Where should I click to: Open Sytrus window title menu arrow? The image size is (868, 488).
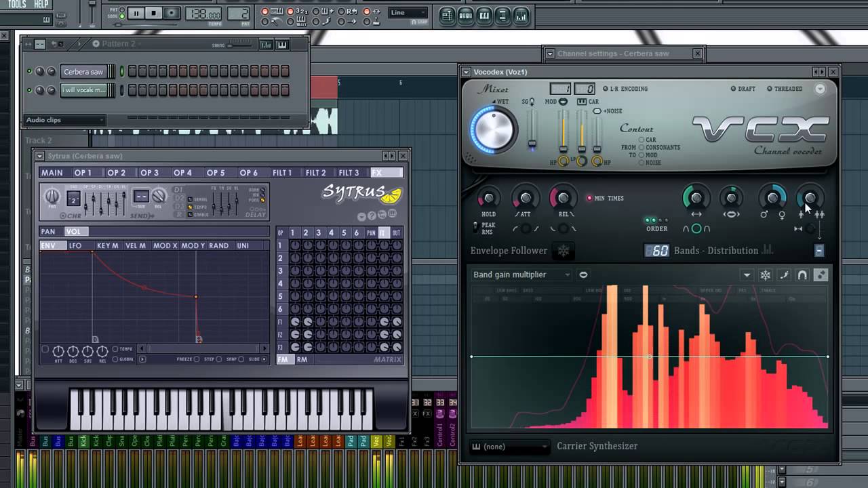pos(39,156)
